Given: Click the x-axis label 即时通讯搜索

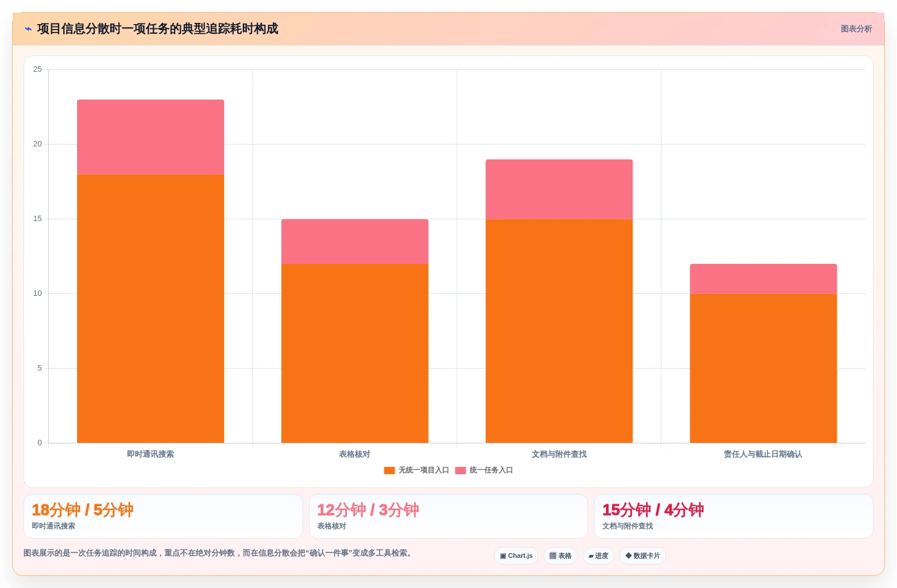Looking at the screenshot, I should (x=151, y=454).
